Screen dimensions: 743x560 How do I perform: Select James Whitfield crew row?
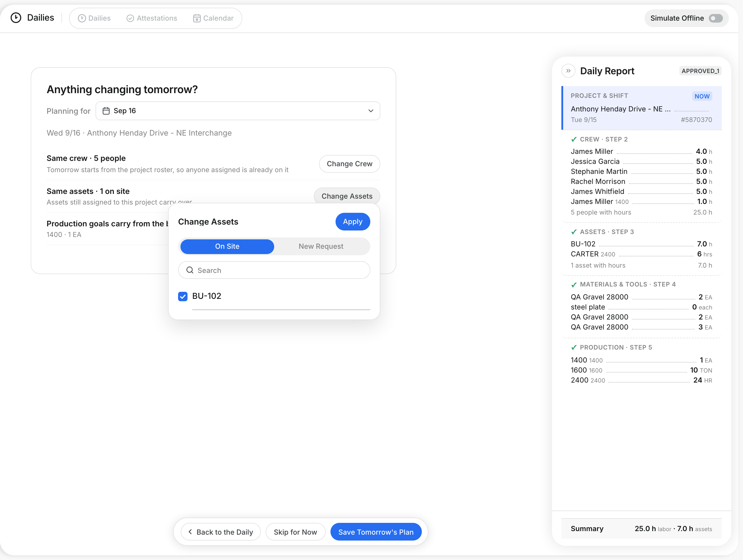[641, 192]
